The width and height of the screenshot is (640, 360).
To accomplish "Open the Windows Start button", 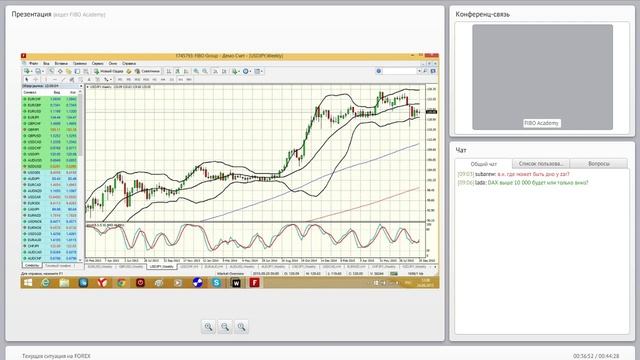I will coord(28,282).
